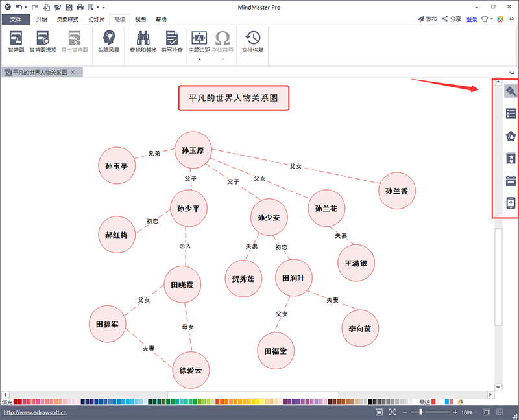The width and height of the screenshot is (519, 420).
Task: Select the 孙少安 node
Action: [269, 217]
